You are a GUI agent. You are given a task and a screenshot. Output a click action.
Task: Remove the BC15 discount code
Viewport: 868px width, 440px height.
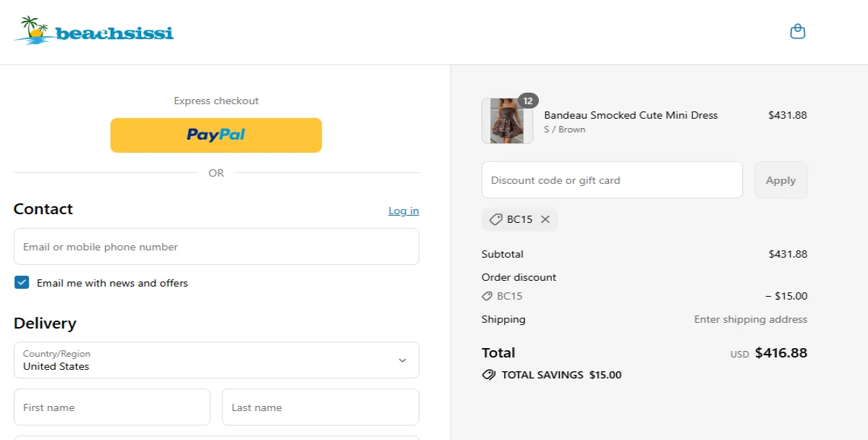click(x=545, y=219)
